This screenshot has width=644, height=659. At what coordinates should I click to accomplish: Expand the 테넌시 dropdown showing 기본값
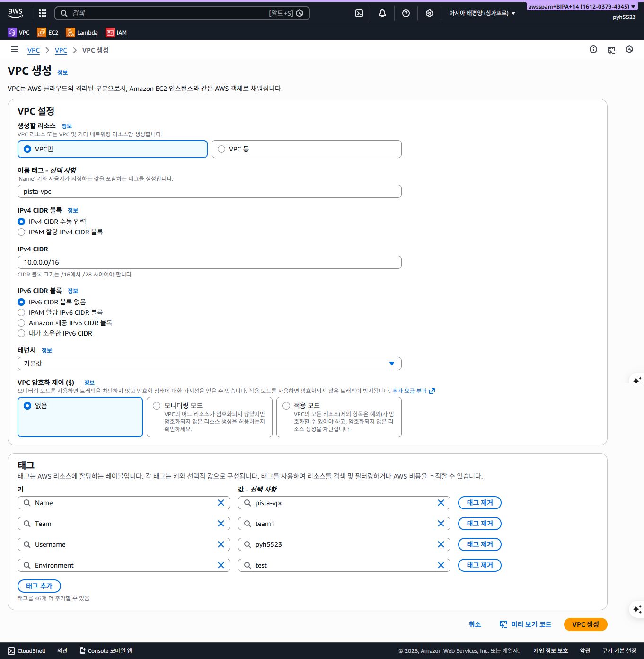coord(210,364)
